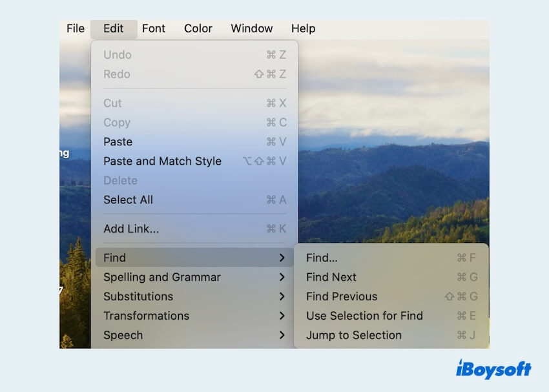Open the Font menu
This screenshot has height=392, width=549.
[x=154, y=28]
